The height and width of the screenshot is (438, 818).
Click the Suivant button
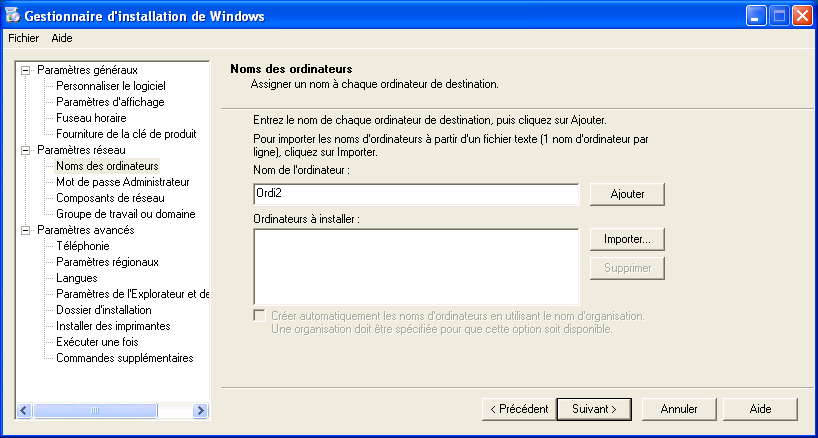pos(594,409)
